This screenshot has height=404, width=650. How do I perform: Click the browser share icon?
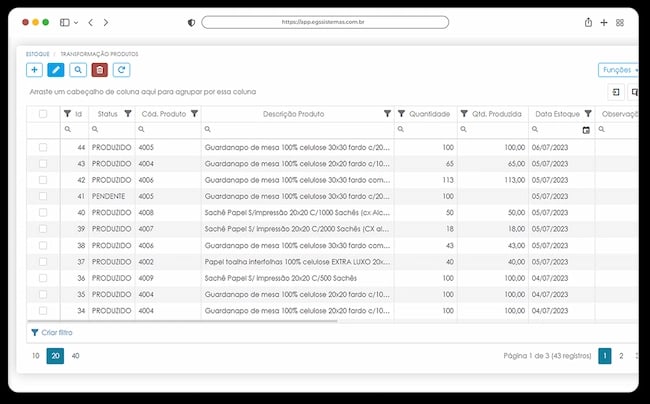pos(588,22)
